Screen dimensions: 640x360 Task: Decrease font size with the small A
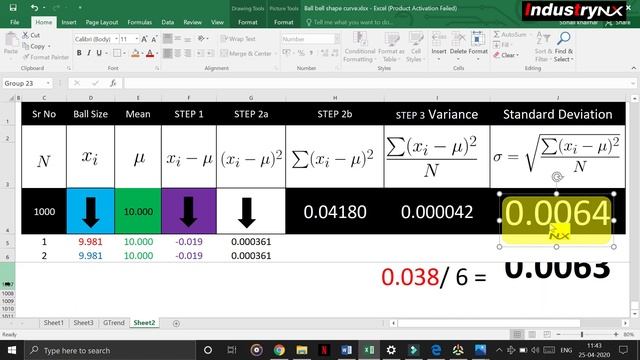(154, 39)
